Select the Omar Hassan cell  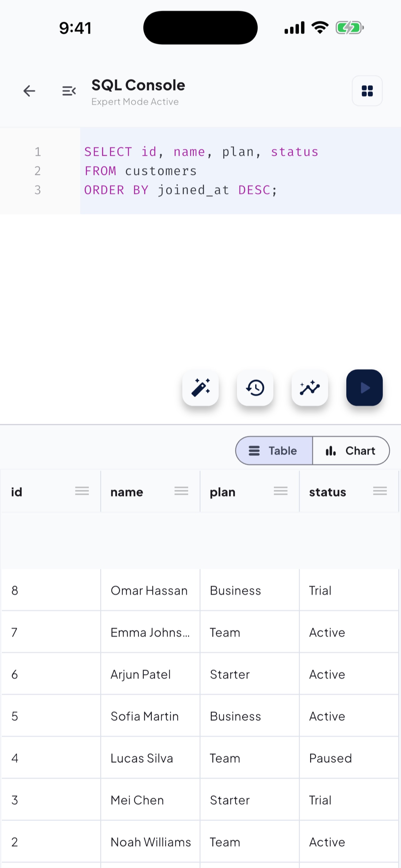click(150, 590)
